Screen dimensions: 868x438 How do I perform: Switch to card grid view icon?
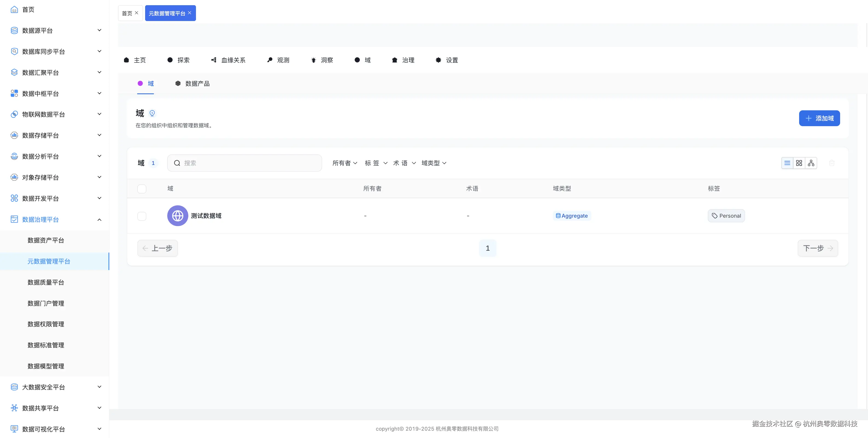(799, 163)
